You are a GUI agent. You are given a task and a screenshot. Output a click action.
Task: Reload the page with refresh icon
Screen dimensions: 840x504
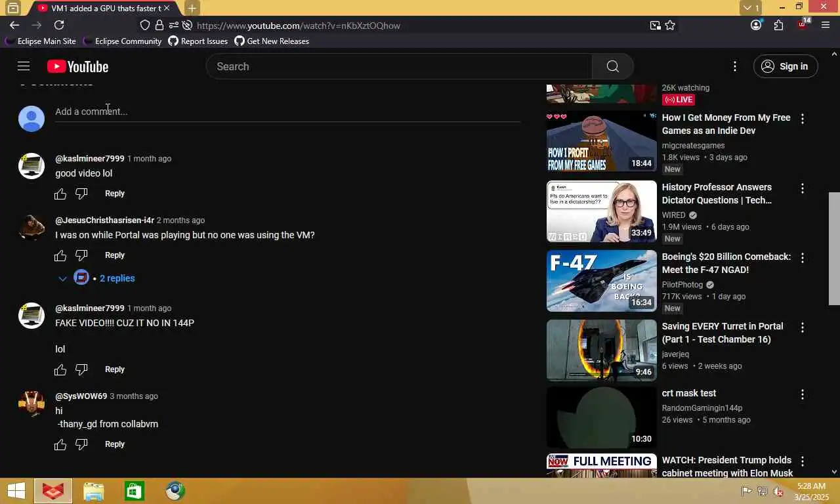point(59,25)
